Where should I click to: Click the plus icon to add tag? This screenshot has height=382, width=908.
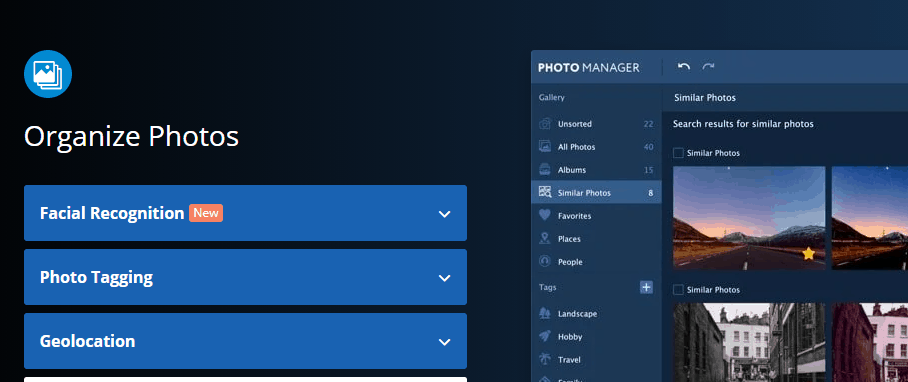646,287
